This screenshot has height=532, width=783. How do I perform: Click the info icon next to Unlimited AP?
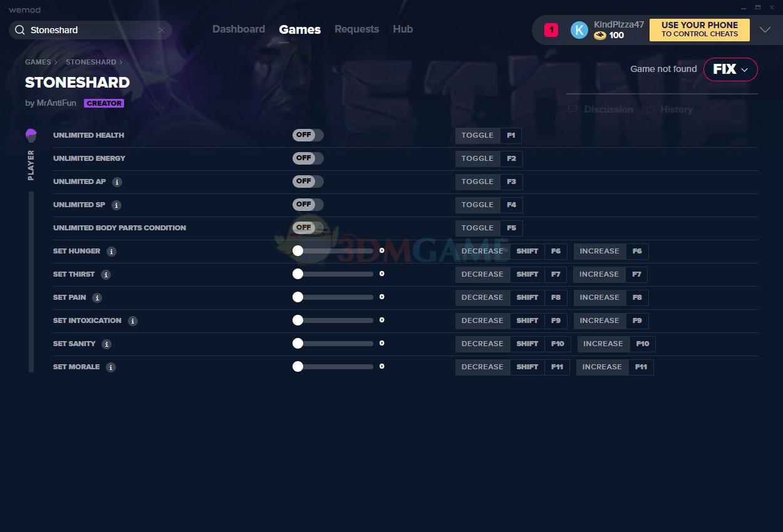[x=117, y=182]
